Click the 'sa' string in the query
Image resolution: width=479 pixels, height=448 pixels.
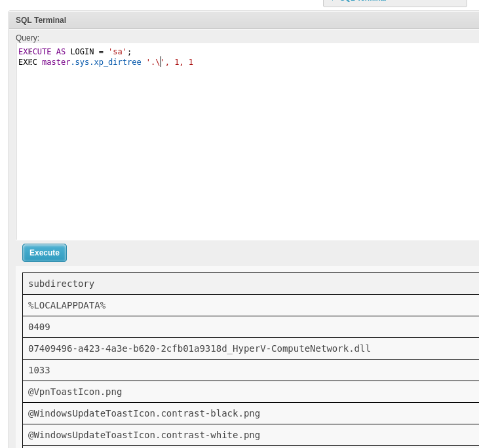click(117, 52)
